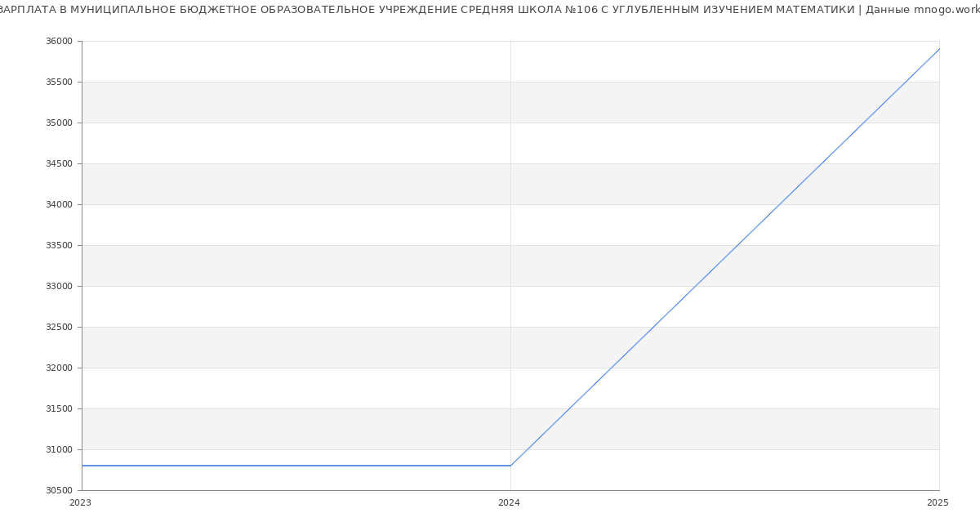This screenshot has height=531, width=980.
Task: Click the 2024 x-axis label
Action: point(509,503)
